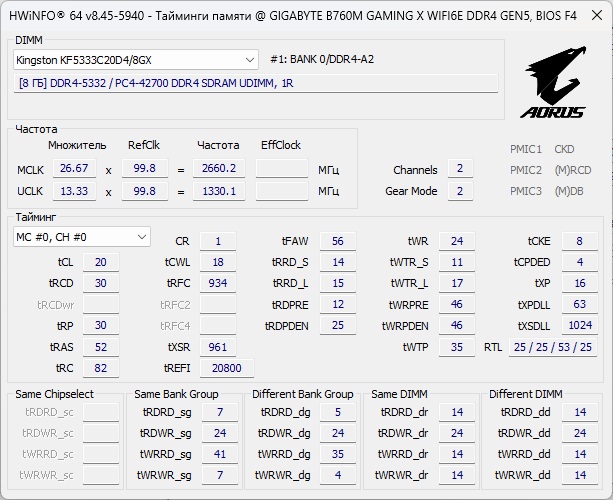Click the tFAW value 56
The image size is (613, 500).
pos(338,241)
